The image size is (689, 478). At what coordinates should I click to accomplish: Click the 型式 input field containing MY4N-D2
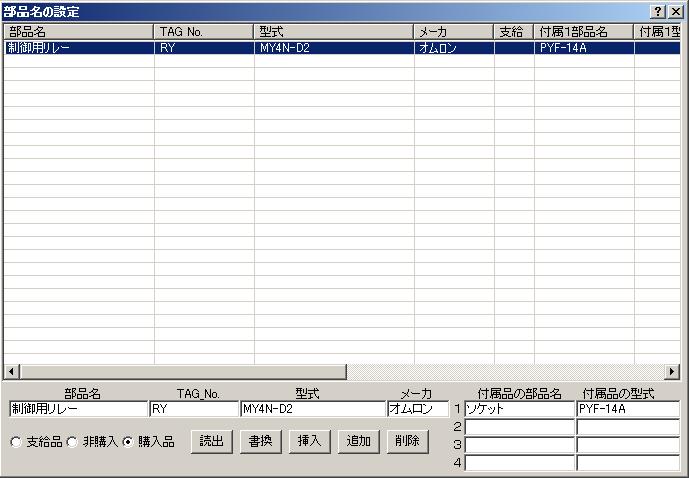click(312, 409)
